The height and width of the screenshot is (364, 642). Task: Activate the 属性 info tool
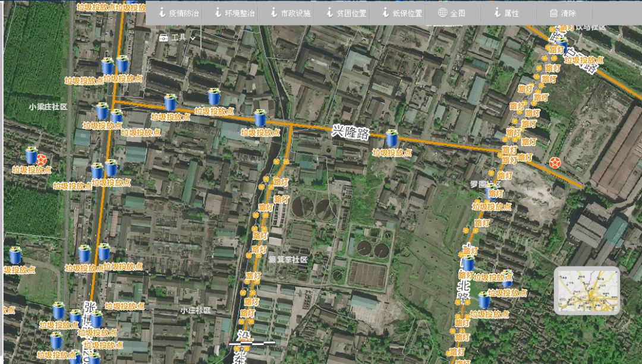[x=505, y=13]
